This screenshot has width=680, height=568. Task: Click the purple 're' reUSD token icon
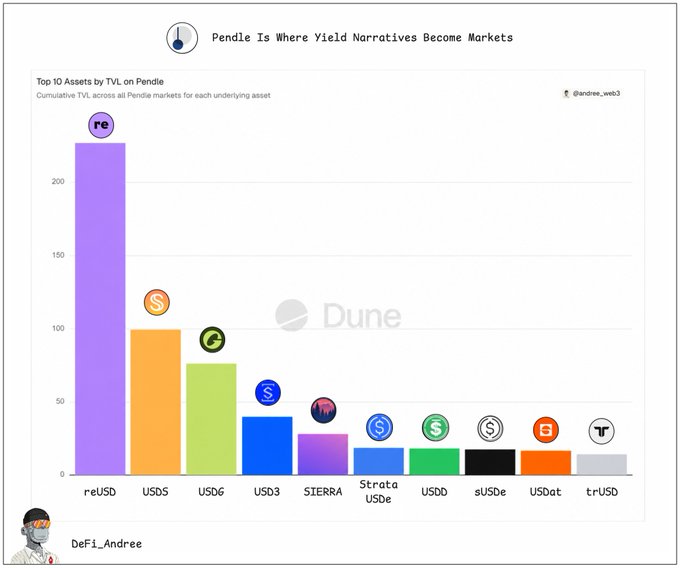pyautogui.click(x=101, y=125)
